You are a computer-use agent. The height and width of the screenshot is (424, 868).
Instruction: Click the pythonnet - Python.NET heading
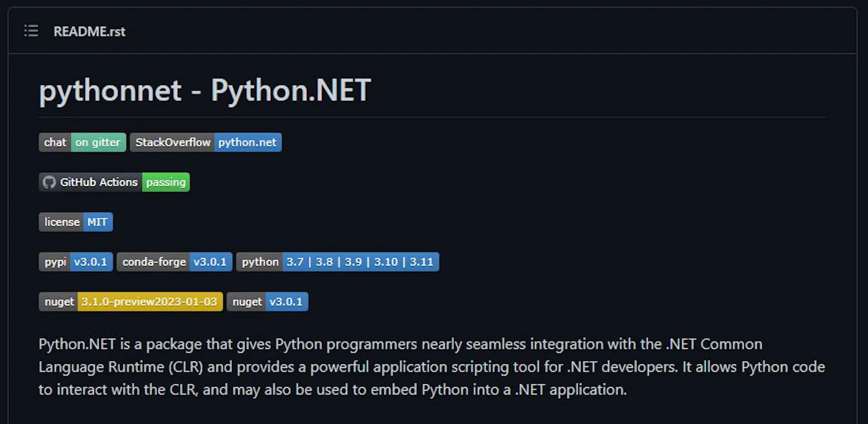point(205,90)
